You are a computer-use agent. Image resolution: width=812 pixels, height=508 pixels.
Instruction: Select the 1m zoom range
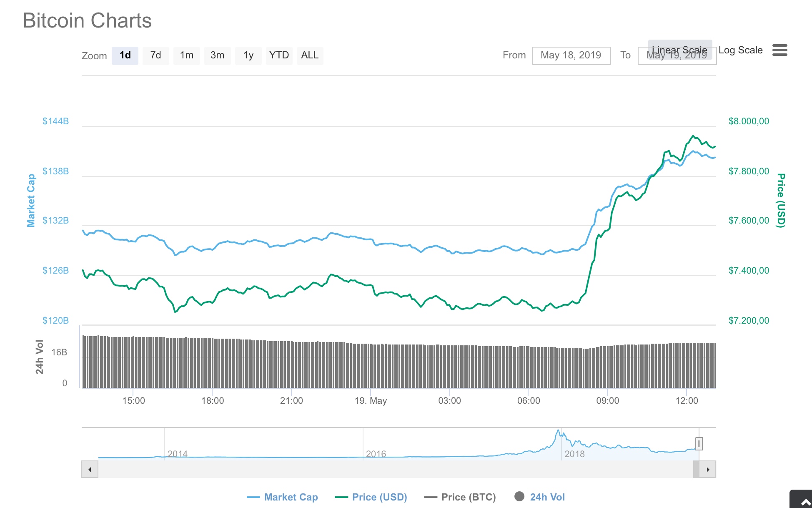click(187, 55)
